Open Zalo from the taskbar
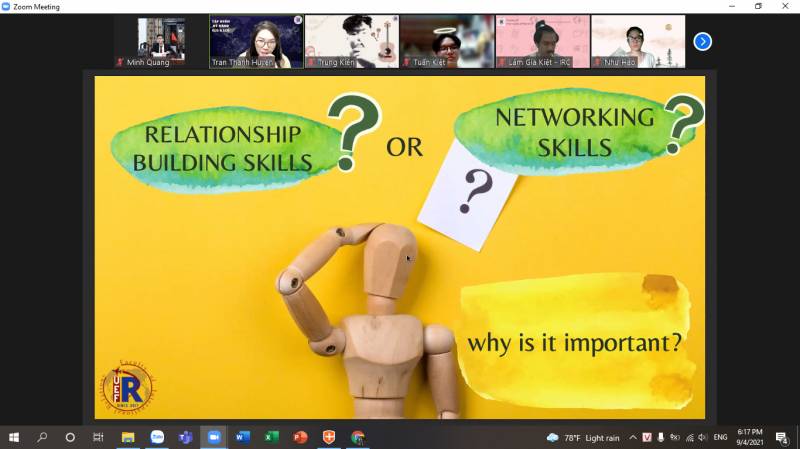 [157, 437]
